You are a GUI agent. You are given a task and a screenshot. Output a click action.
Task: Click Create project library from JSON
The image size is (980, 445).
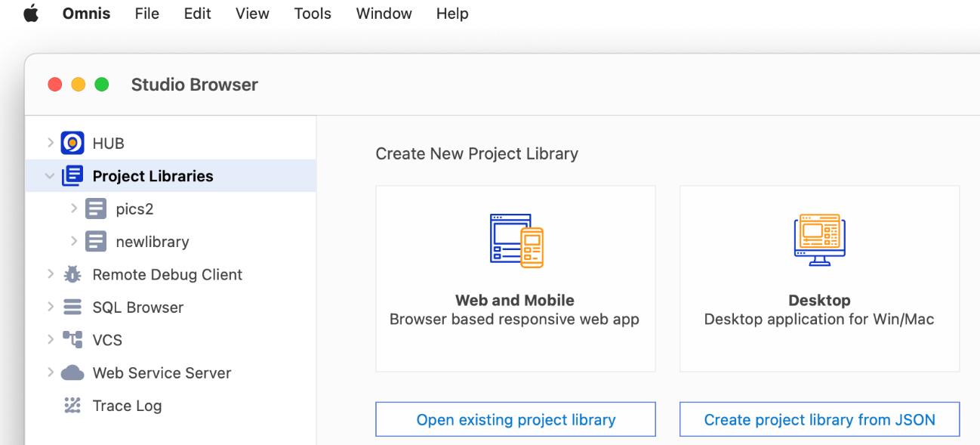point(820,419)
